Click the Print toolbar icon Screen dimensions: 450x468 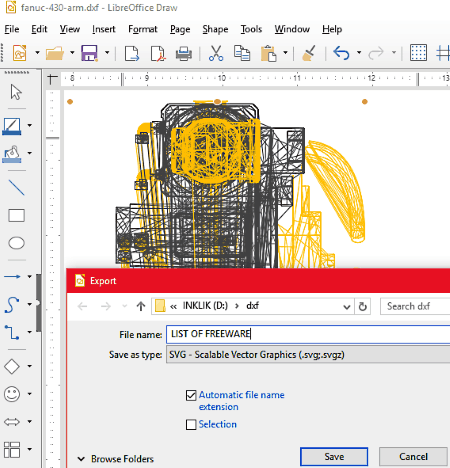click(184, 53)
